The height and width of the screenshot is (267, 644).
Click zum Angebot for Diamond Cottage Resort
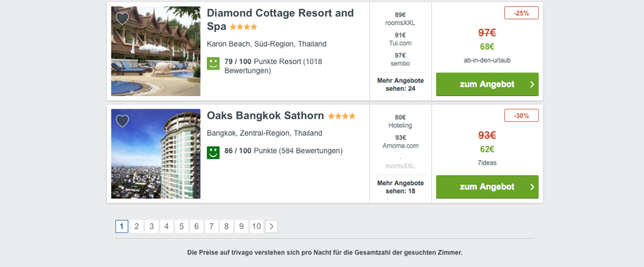[x=487, y=84]
